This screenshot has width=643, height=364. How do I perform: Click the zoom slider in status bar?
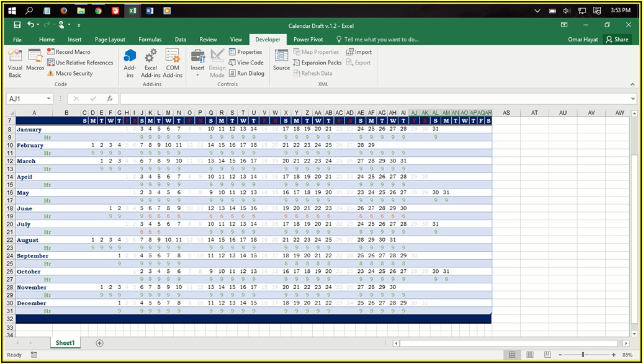pos(582,355)
